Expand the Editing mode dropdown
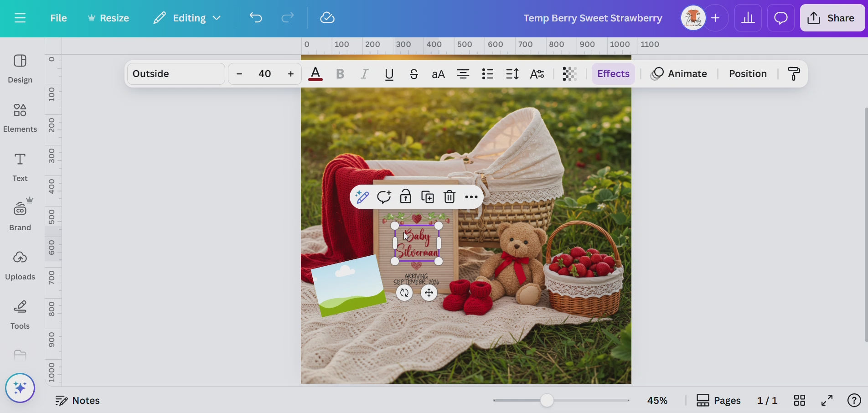This screenshot has width=868, height=413. click(187, 18)
